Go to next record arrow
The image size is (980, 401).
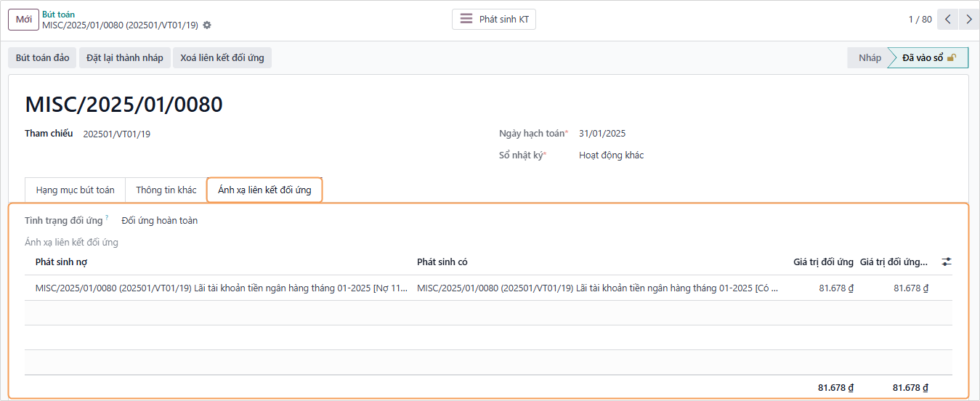969,20
